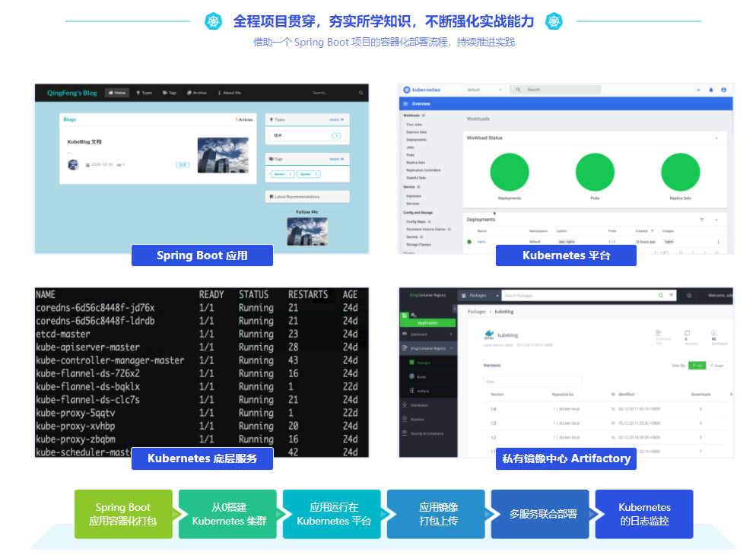This screenshot has height=555, width=756.
Task: Select About Me in the blog menu
Action: [x=231, y=93]
